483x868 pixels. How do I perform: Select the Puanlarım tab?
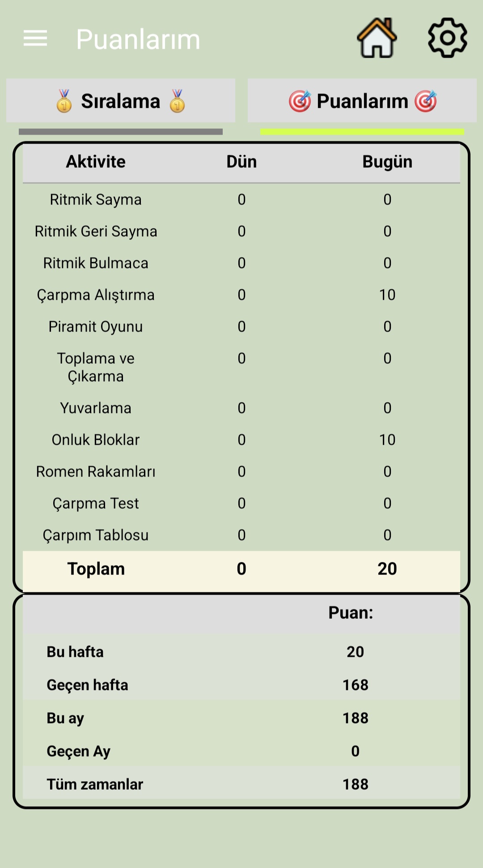click(362, 101)
